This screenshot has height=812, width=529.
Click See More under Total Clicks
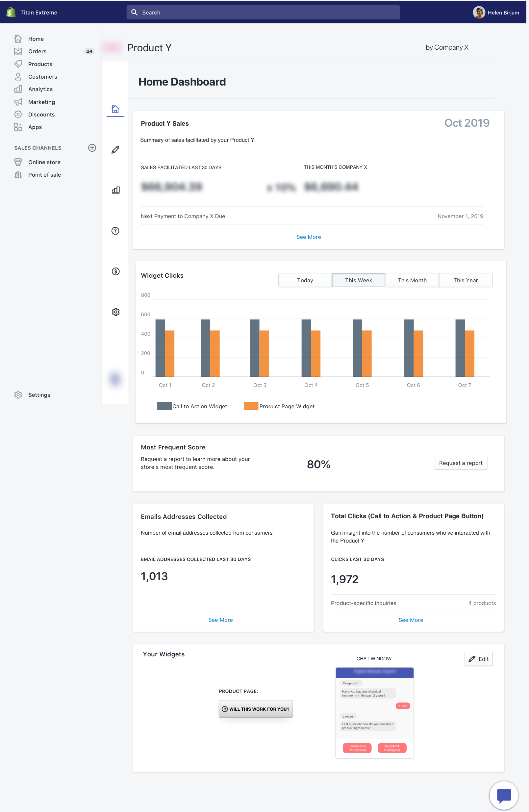[411, 620]
